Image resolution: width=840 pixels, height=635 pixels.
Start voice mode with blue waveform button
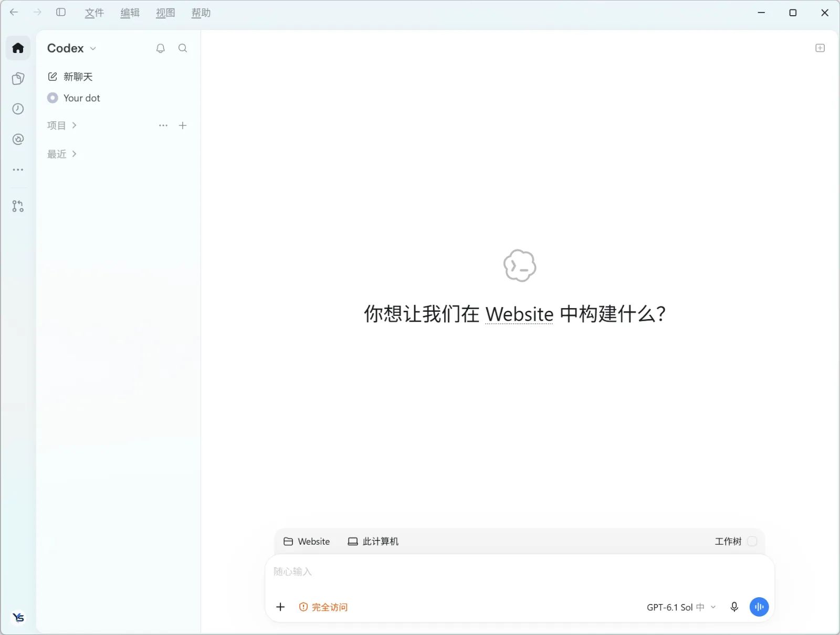(759, 607)
